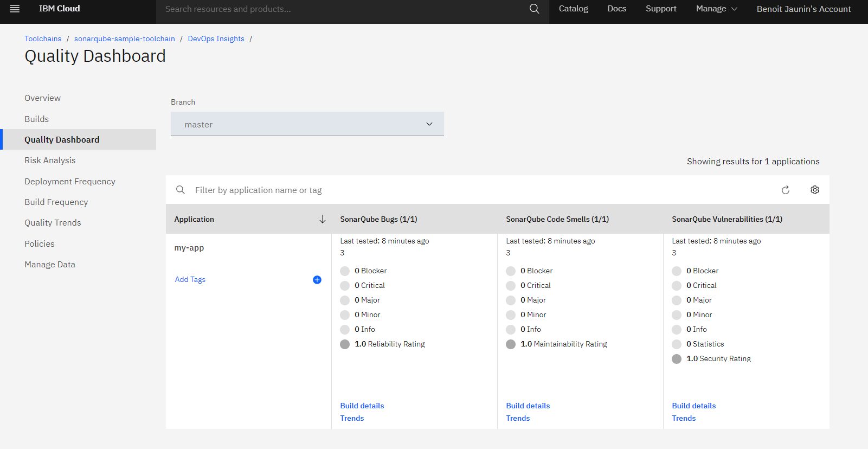Open the master Branch dropdown
This screenshot has height=449, width=868.
(307, 124)
